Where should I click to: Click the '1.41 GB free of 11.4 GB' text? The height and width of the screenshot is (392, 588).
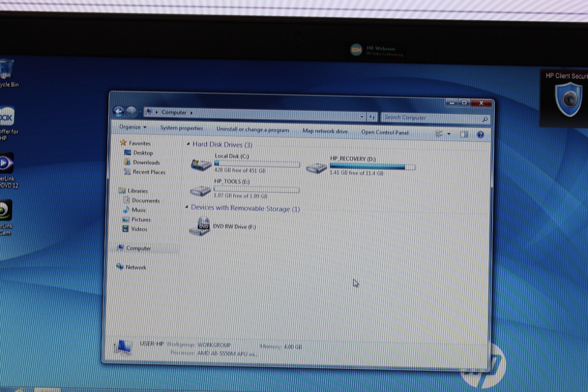[x=356, y=173]
